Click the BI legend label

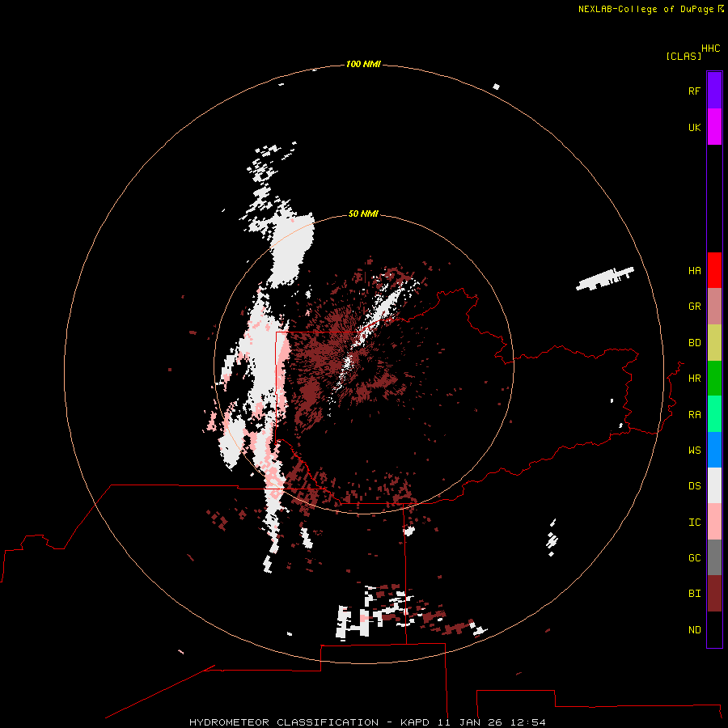pyautogui.click(x=694, y=594)
